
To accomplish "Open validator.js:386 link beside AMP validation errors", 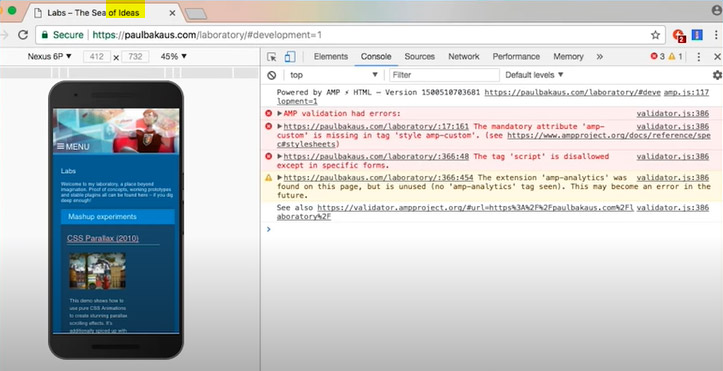I will tap(673, 113).
